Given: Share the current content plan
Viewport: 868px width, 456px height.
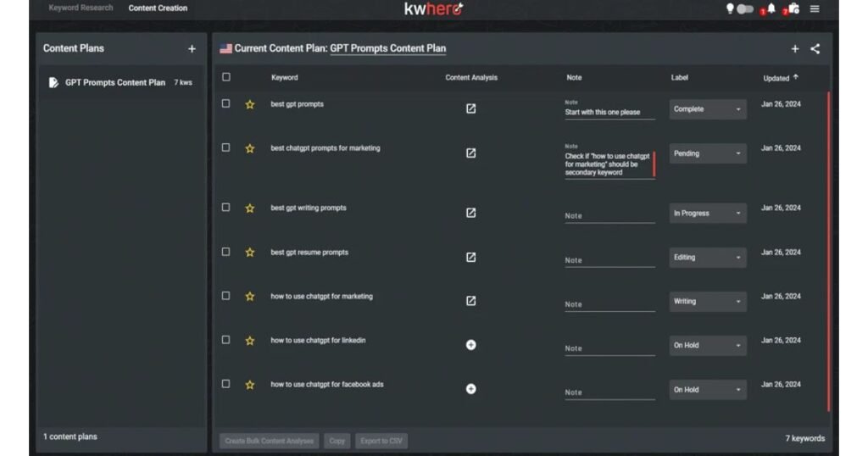Looking at the screenshot, I should 815,48.
